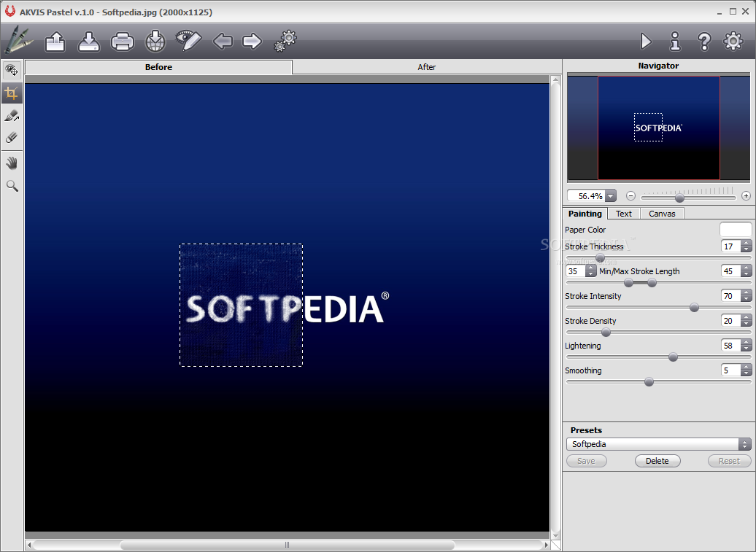Click the Smoothing value field showing 5
This screenshot has width=756, height=552.
coord(731,370)
